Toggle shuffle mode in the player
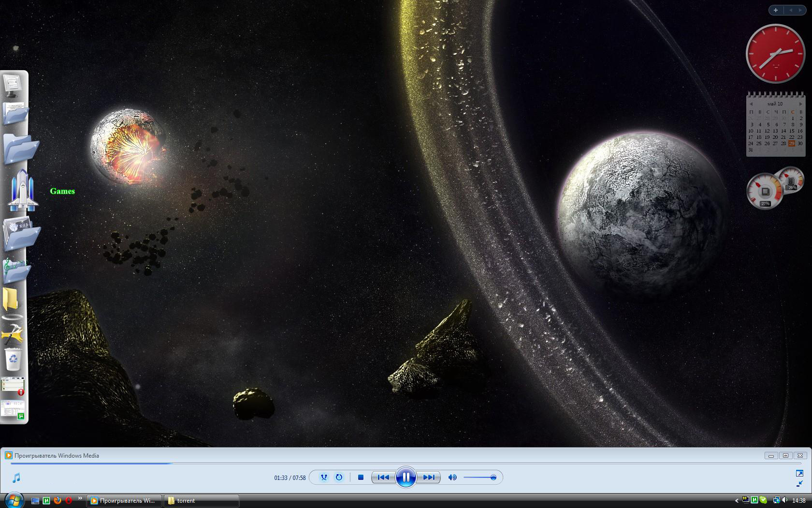Viewport: 812px width, 508px height. [x=324, y=478]
